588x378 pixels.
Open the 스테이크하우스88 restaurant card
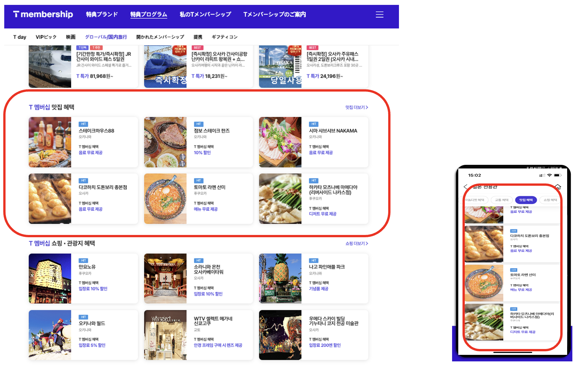[83, 142]
